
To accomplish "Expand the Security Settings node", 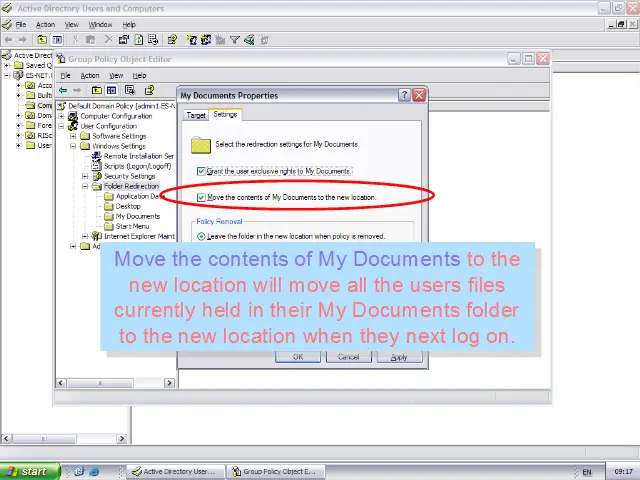I will click(85, 176).
